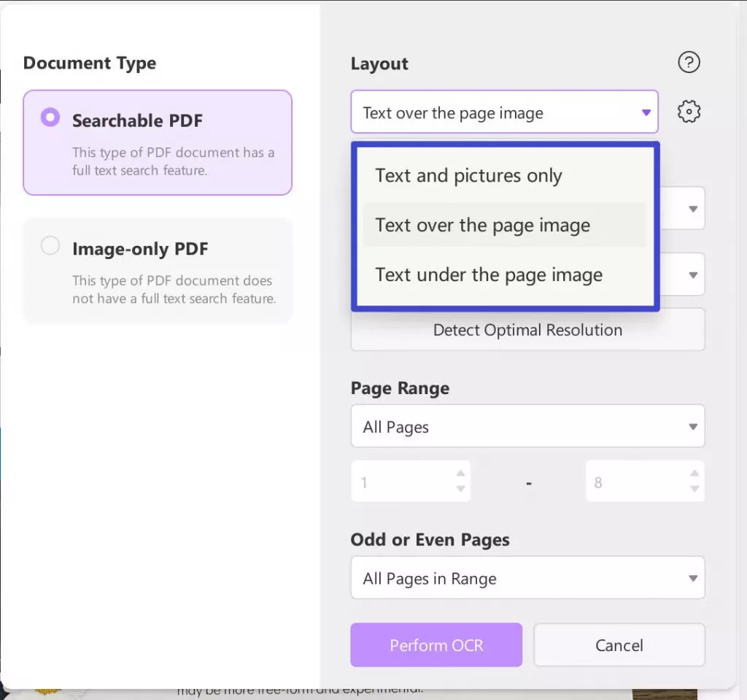747x700 pixels.
Task: Open layout settings gear icon
Action: 689,112
